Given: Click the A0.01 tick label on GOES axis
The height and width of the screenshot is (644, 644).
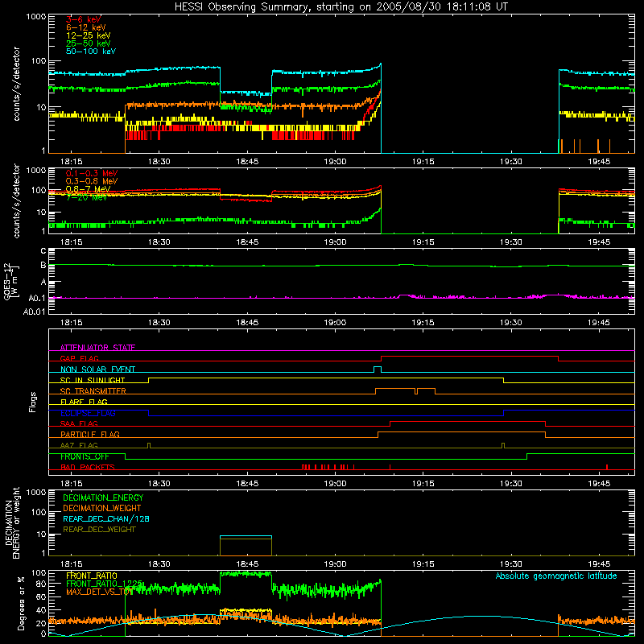Looking at the screenshot, I should click(35, 312).
